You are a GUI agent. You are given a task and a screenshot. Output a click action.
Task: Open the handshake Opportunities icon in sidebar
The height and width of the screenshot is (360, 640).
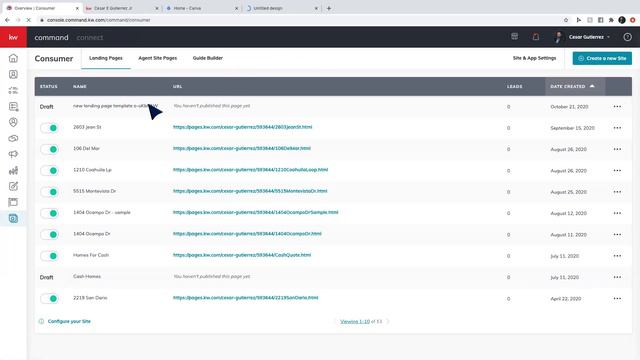pos(13,138)
